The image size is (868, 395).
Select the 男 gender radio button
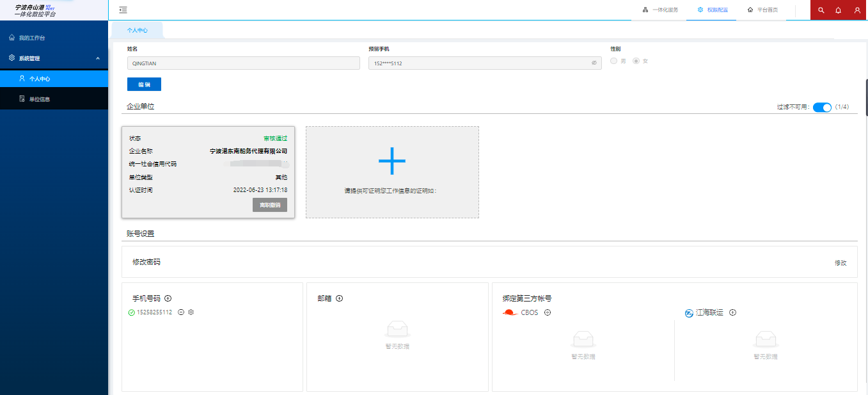(614, 61)
